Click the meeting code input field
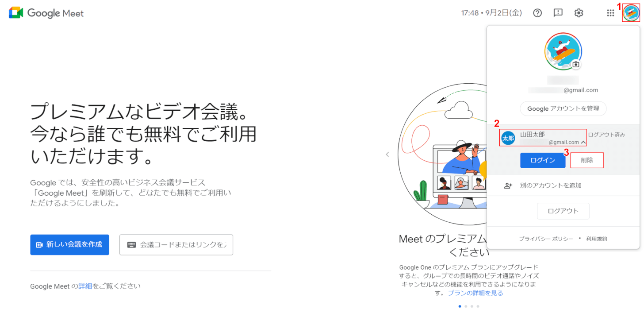644x313 pixels. [x=176, y=245]
